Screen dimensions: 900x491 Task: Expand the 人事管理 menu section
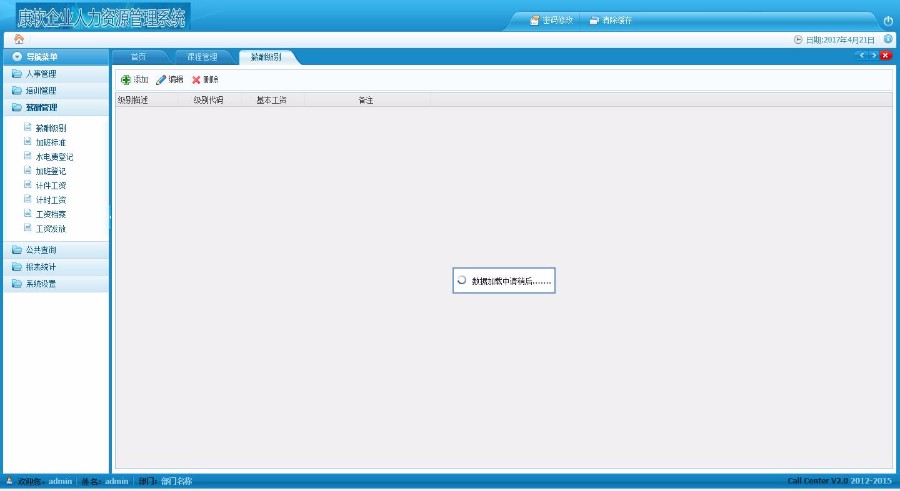pos(56,74)
